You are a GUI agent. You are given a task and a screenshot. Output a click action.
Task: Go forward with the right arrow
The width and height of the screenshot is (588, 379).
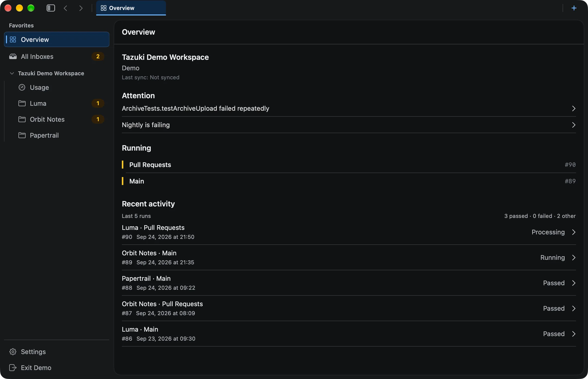click(81, 8)
